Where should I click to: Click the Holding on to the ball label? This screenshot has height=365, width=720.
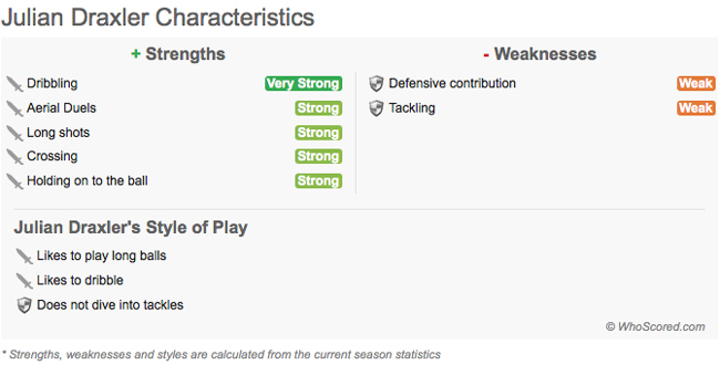pos(87,181)
